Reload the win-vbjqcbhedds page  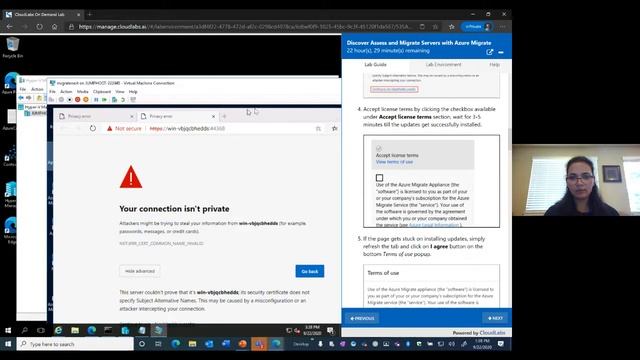point(93,128)
